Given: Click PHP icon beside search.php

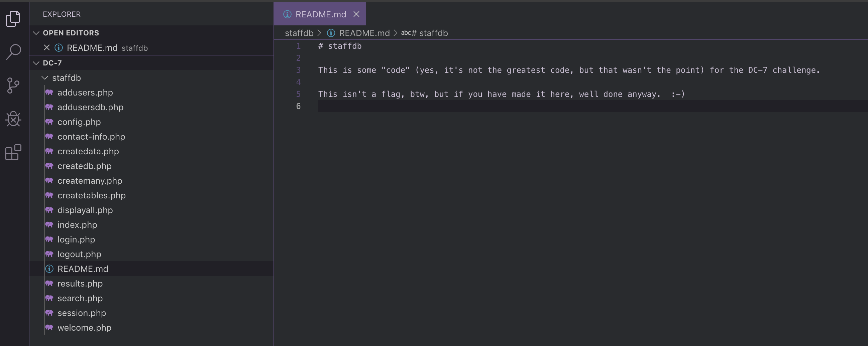Looking at the screenshot, I should [49, 298].
